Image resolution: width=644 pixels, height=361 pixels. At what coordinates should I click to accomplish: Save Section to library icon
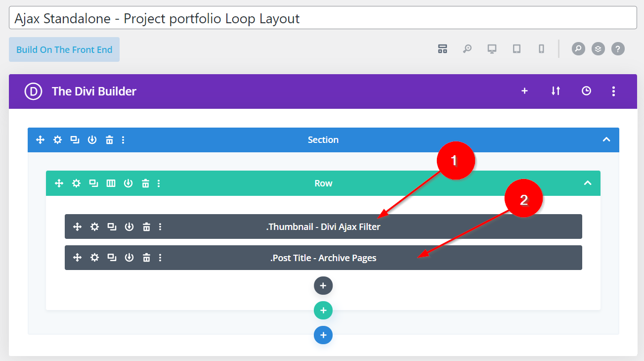tap(92, 140)
